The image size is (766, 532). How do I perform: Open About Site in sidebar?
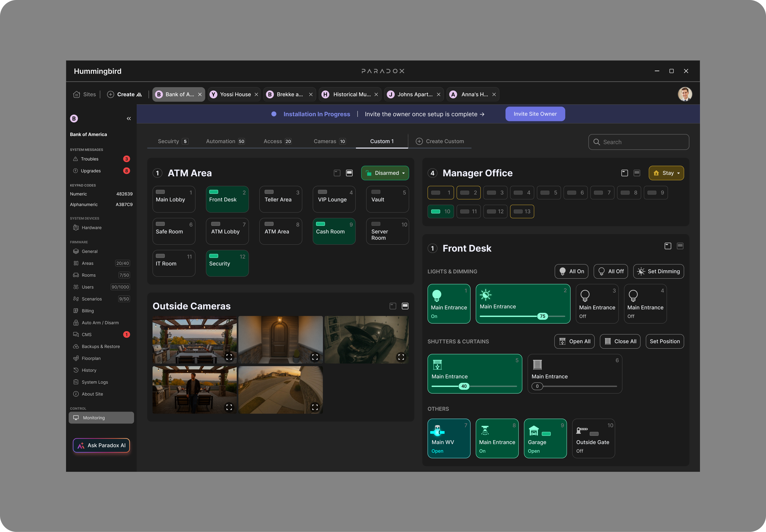pos(101,394)
